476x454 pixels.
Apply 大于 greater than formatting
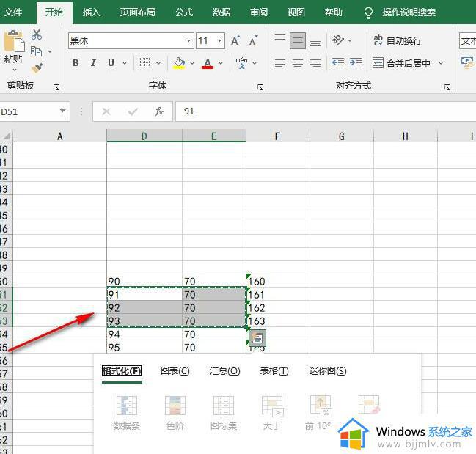(x=272, y=413)
